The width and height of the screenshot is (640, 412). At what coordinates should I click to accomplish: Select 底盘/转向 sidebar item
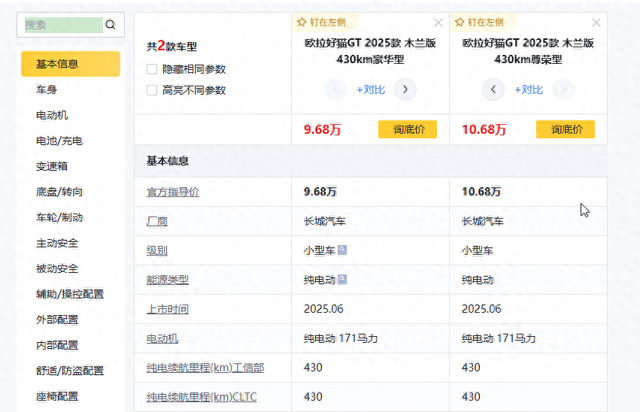coord(59,192)
